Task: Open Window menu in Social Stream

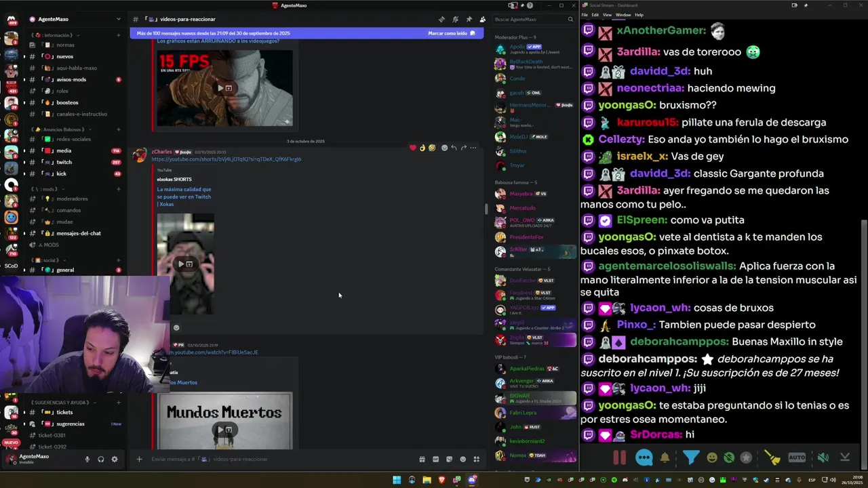Action: point(623,15)
